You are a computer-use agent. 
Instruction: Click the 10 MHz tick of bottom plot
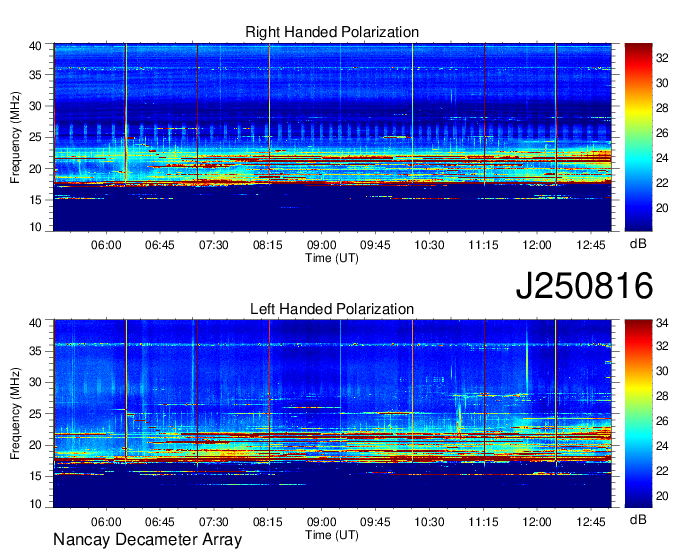(35, 503)
